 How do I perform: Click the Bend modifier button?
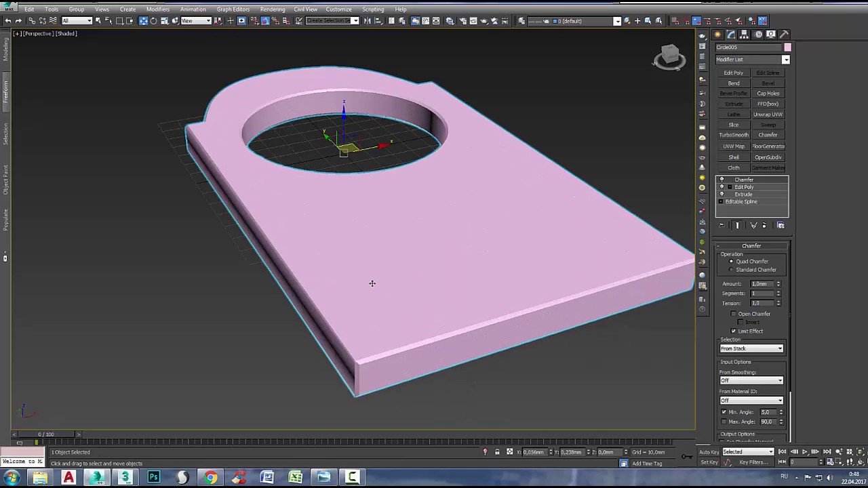point(734,83)
